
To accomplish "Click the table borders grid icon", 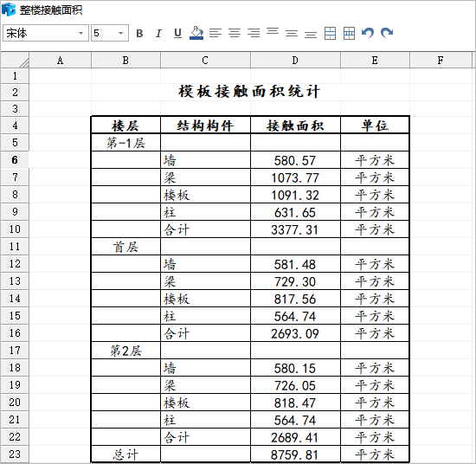I will [349, 33].
